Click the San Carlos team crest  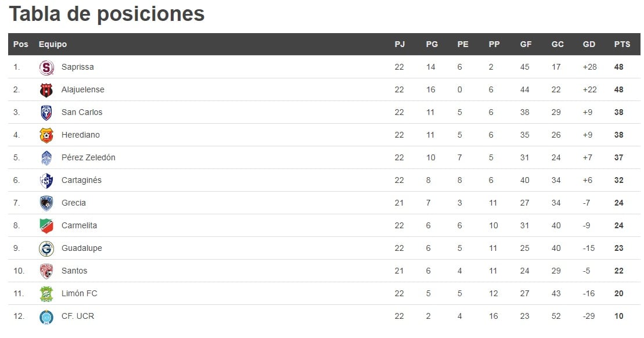tap(46, 113)
